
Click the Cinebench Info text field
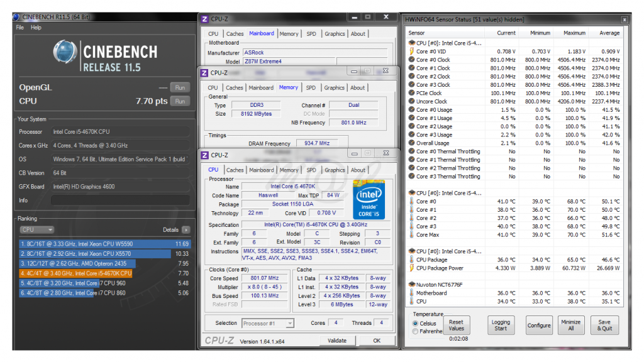pyautogui.click(x=119, y=200)
